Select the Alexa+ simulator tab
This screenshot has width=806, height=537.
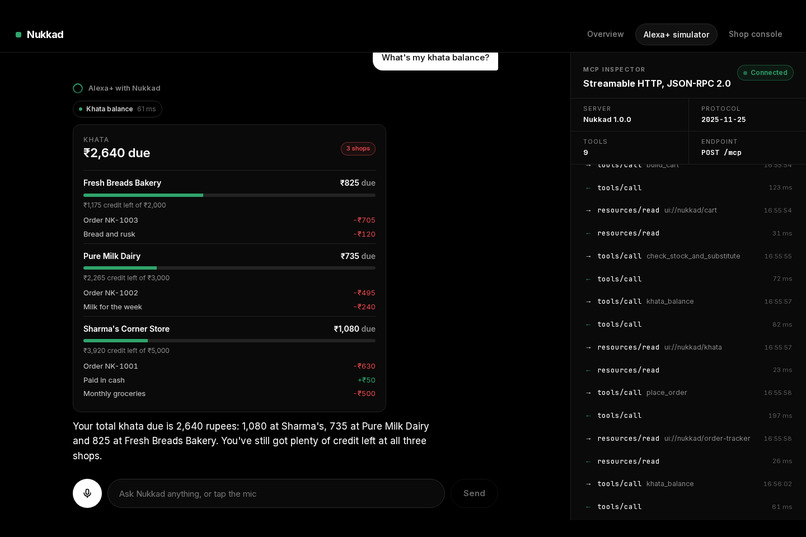pyautogui.click(x=676, y=34)
